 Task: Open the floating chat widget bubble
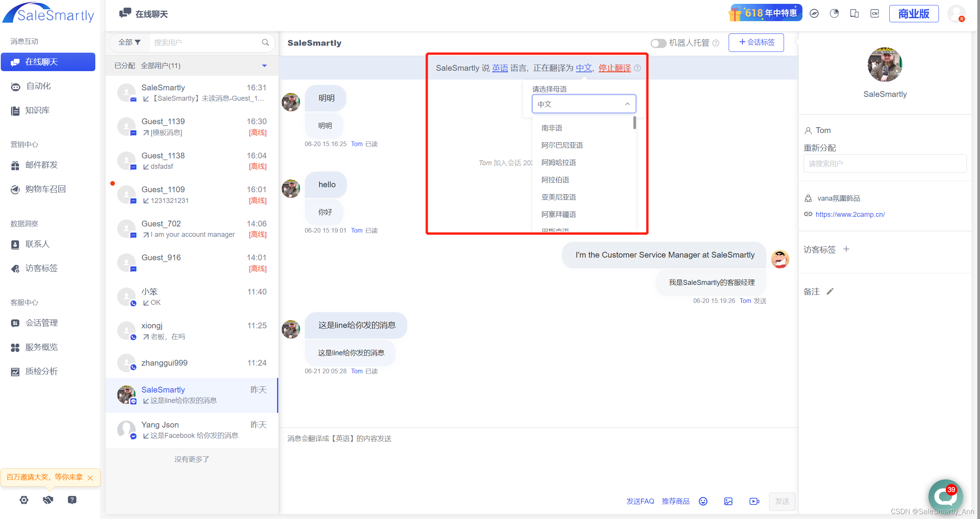coord(945,496)
